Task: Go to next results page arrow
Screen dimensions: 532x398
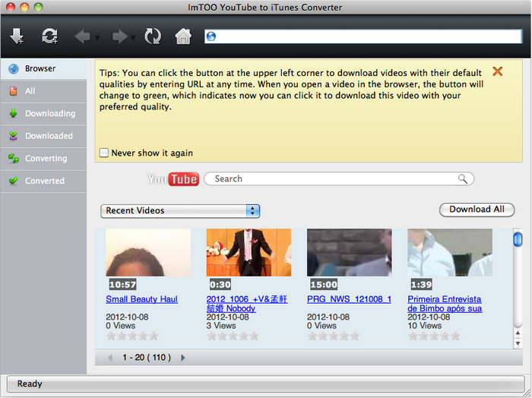Action: [183, 358]
